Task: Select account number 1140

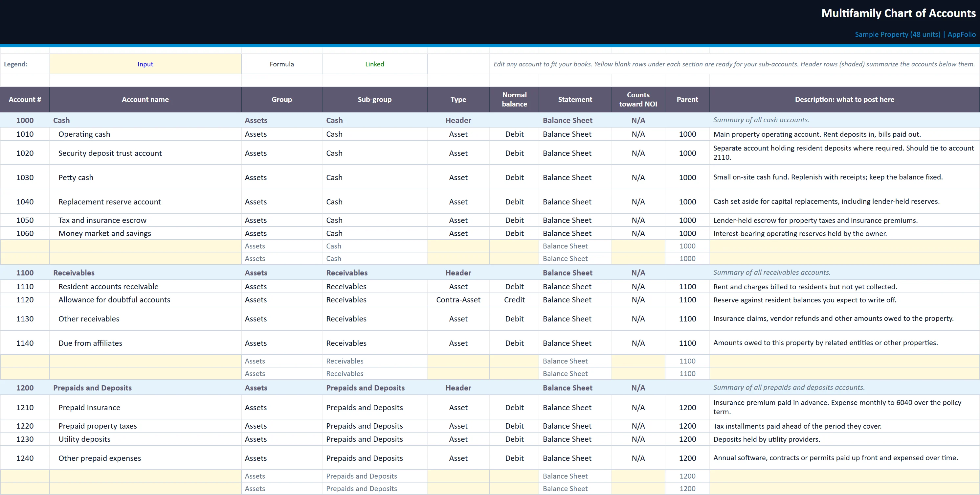Action: (x=25, y=343)
